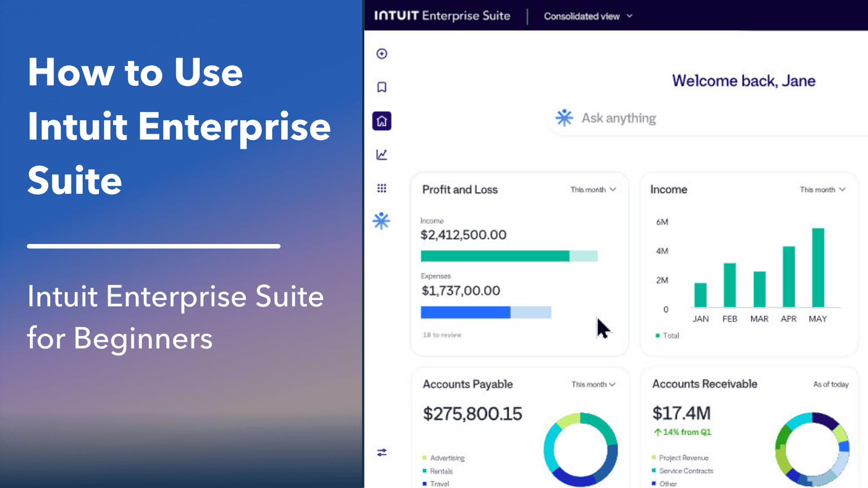Click the APR bar in Income chart
The image size is (868, 488).
pos(788,277)
